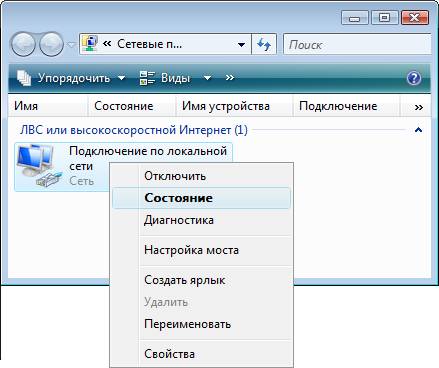Sort by the Состояние column header
Screen dimensions: 439x368
pos(132,106)
